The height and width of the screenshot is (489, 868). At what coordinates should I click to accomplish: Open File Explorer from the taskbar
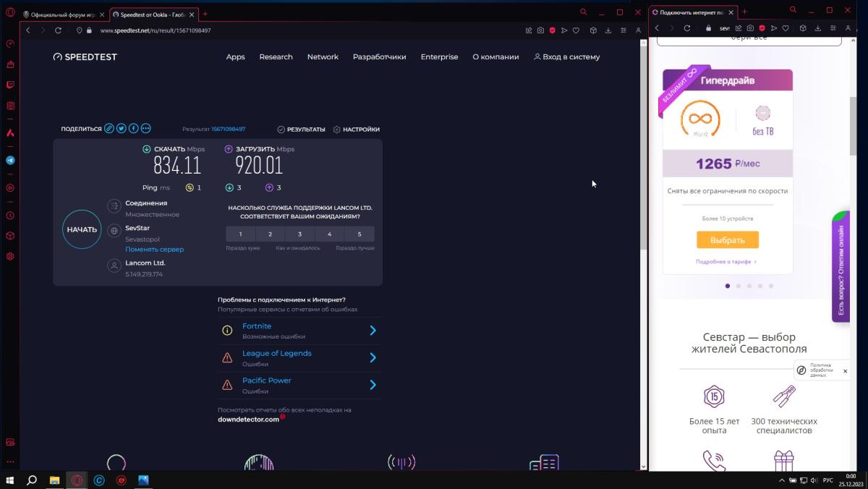click(54, 480)
